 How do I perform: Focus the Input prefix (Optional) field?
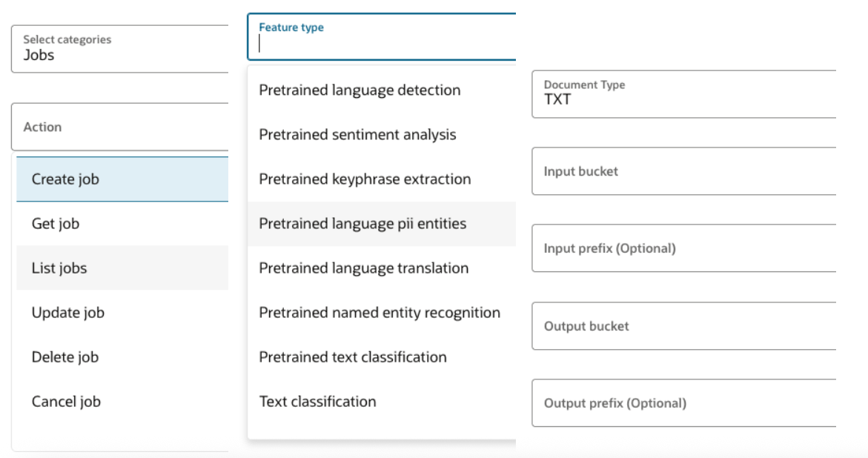coord(683,248)
